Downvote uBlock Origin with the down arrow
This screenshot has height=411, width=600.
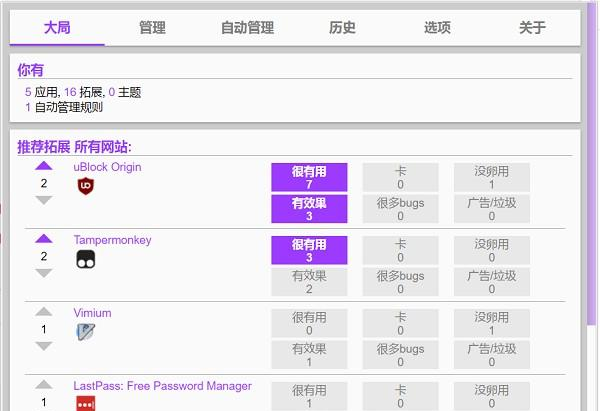click(44, 200)
